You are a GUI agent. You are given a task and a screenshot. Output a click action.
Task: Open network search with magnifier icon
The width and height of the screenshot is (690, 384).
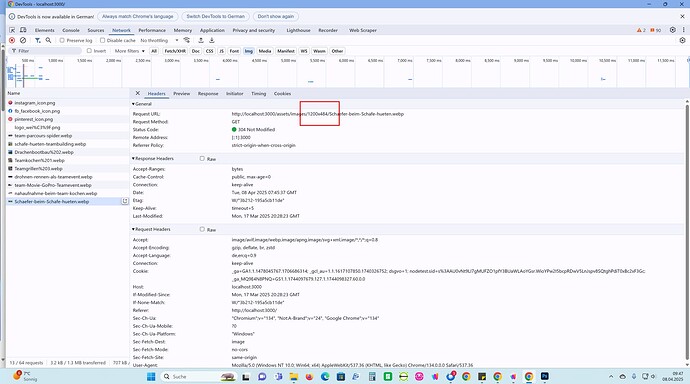(48, 40)
